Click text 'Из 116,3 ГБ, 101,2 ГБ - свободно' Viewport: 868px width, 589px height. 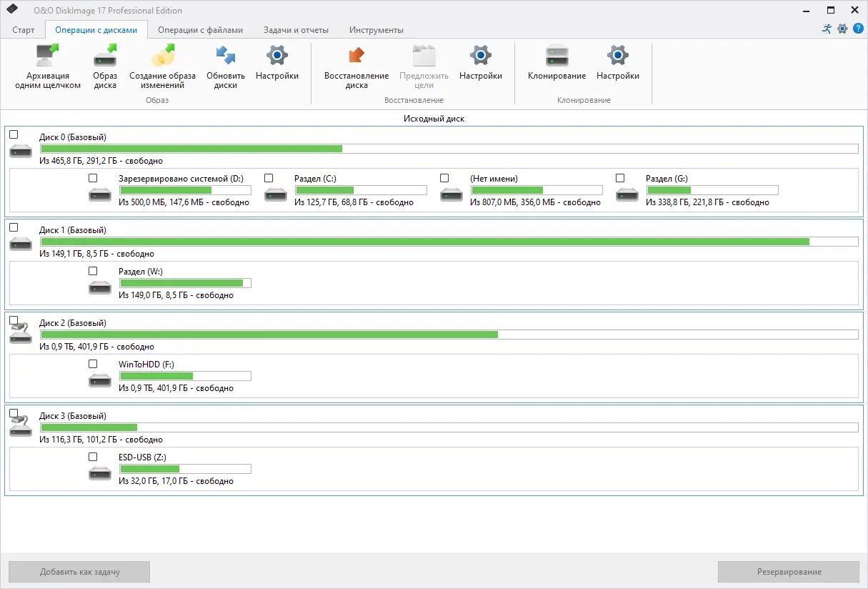(x=101, y=440)
